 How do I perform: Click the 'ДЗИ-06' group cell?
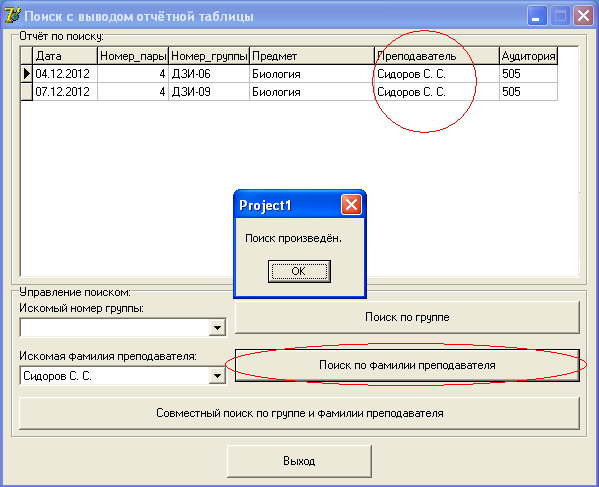tap(209, 74)
